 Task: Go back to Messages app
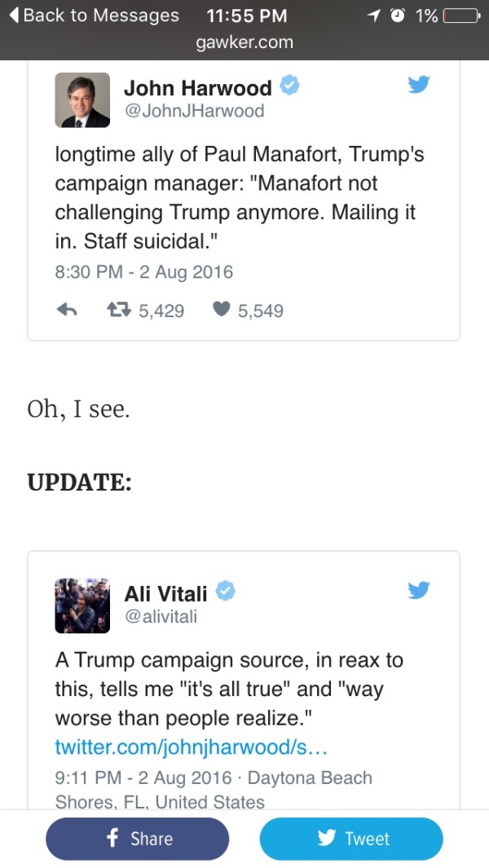point(94,15)
